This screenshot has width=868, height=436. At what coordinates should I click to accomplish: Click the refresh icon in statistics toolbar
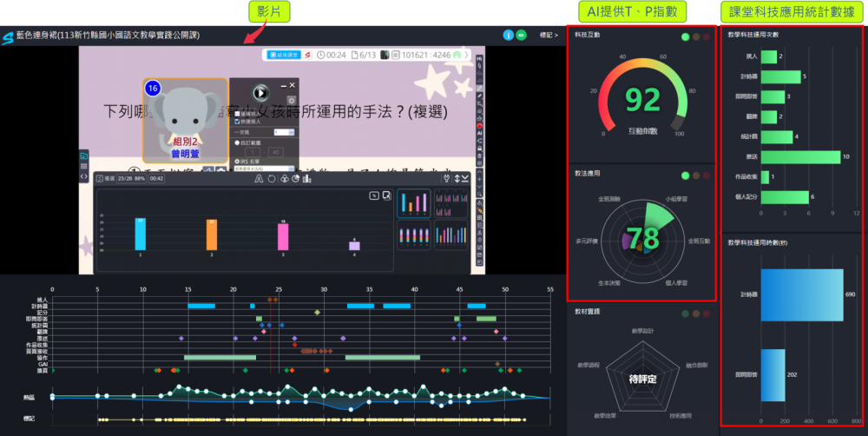tap(271, 179)
